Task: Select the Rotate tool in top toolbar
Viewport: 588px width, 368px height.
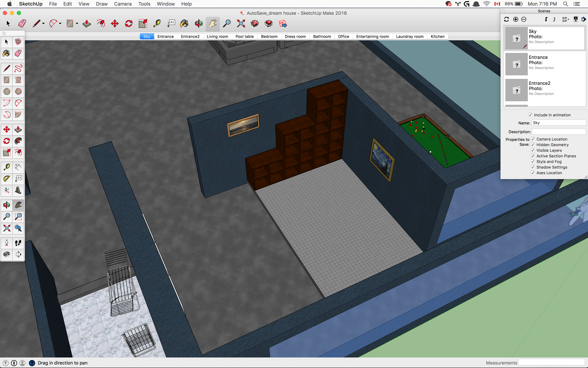Action: (129, 24)
